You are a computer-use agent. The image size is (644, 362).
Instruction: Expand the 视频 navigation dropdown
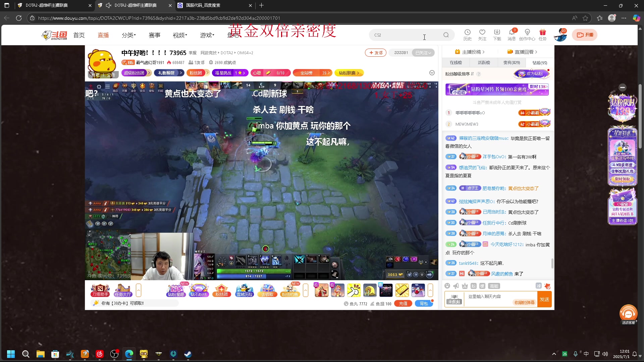coord(180,35)
